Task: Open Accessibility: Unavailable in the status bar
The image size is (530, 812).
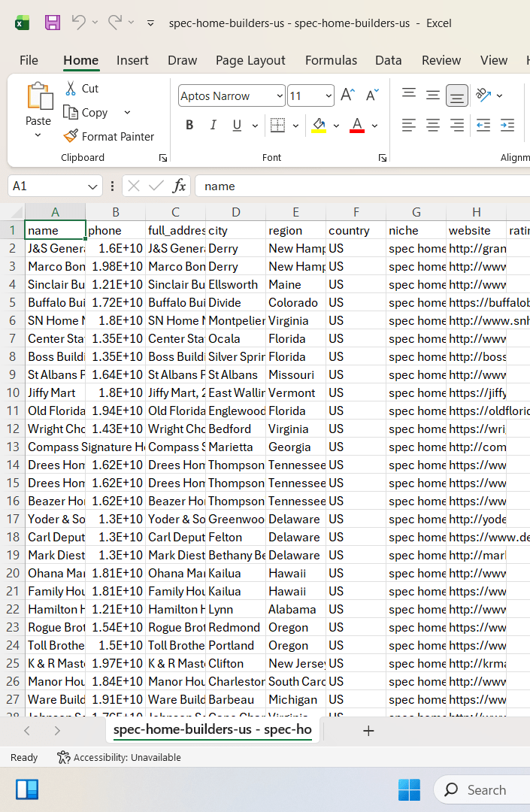Action: [x=119, y=757]
